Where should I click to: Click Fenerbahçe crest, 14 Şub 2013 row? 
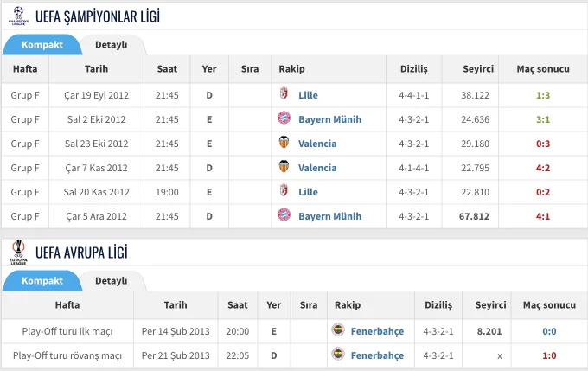338,329
